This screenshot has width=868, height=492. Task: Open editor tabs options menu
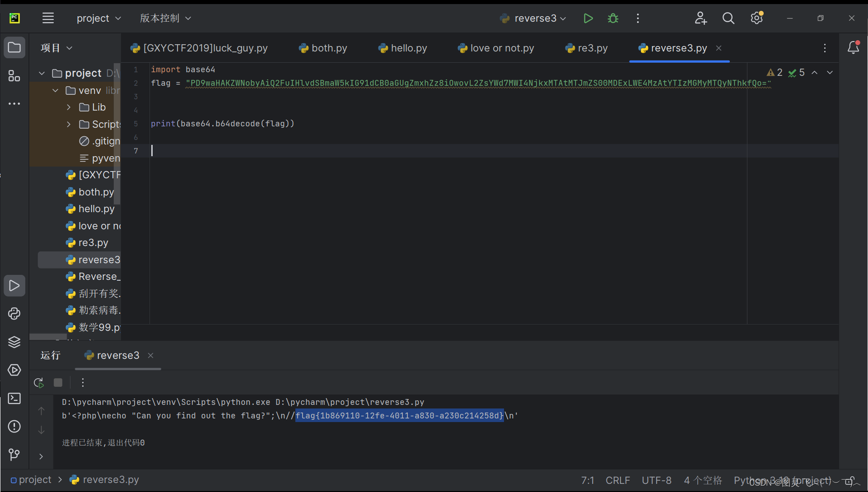tap(825, 48)
